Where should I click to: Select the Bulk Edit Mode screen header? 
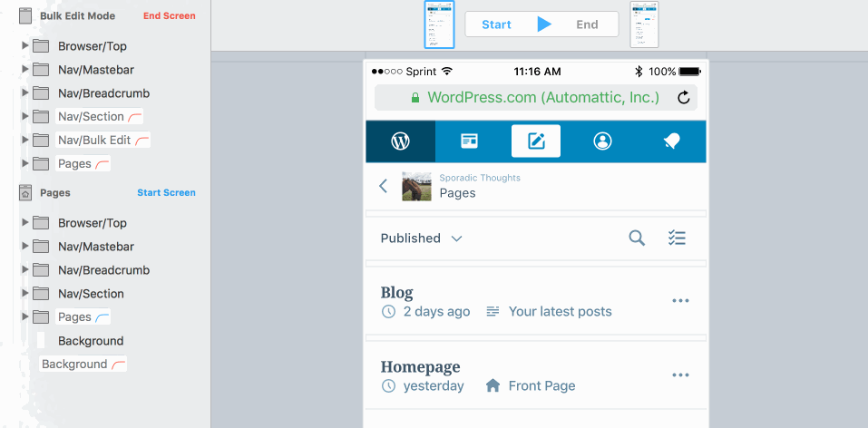coord(77,16)
